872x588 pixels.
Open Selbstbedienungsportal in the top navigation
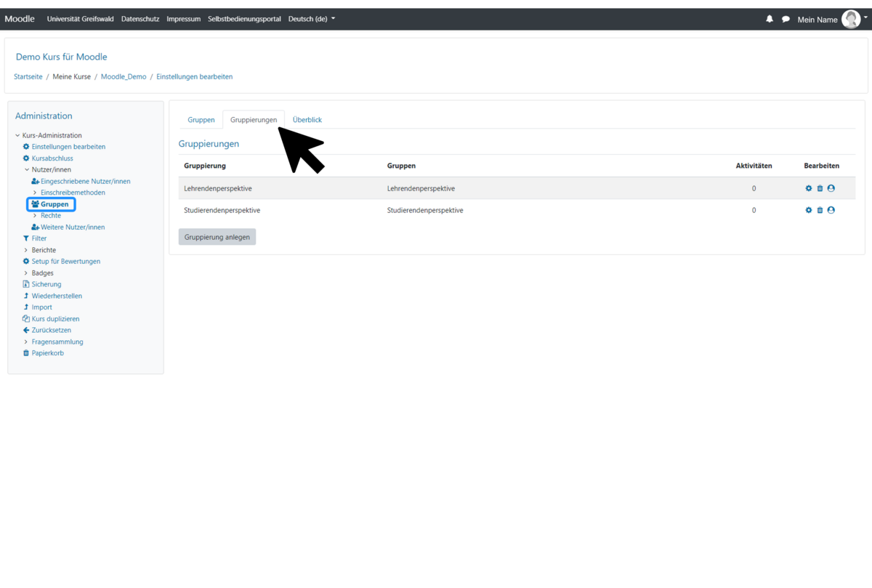point(244,19)
